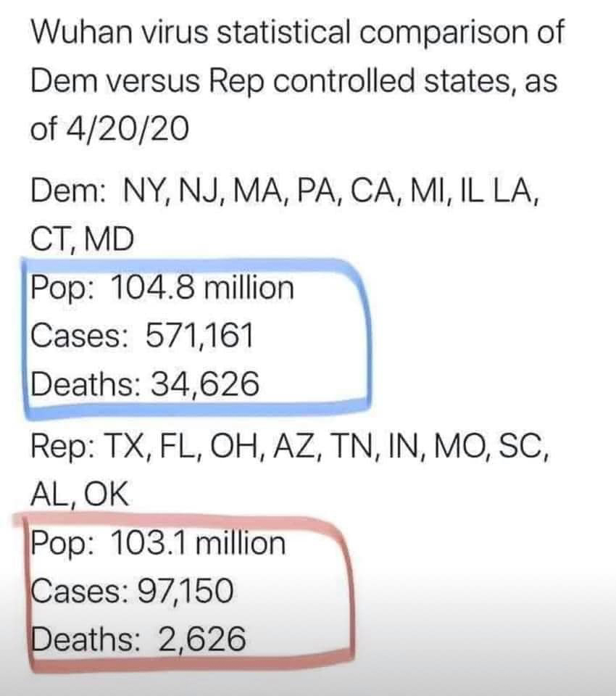Click the date text 4/20/20
Image resolution: width=616 pixels, height=696 pixels.
click(128, 129)
